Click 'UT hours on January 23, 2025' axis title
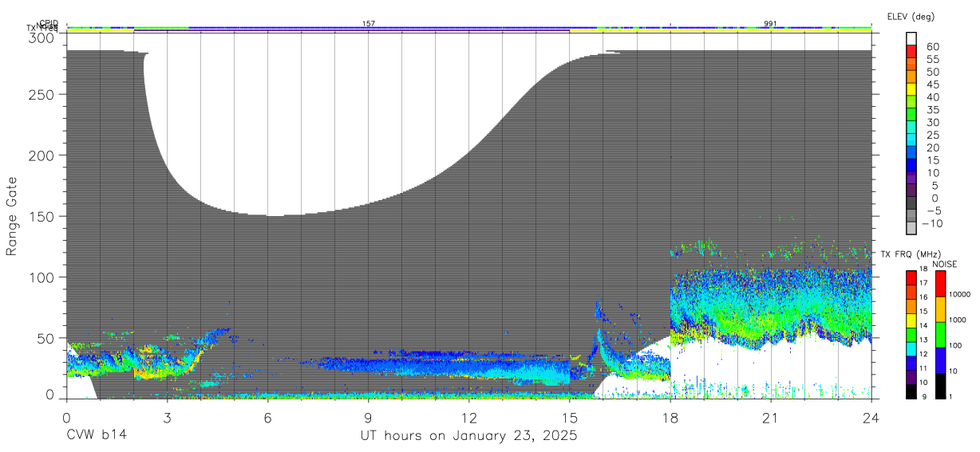The image size is (980, 452). coord(468,436)
